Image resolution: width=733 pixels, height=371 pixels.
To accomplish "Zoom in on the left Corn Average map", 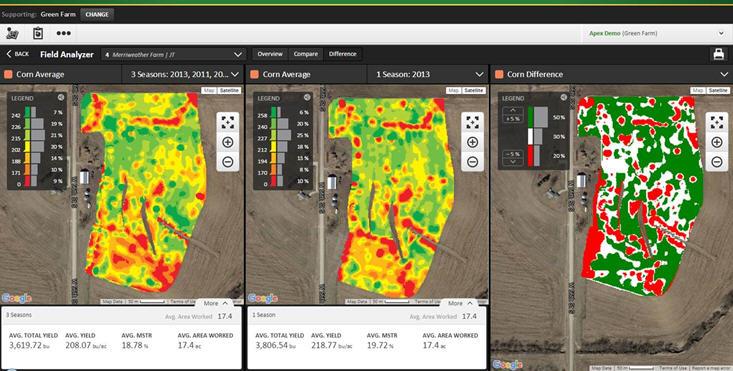I will (x=228, y=142).
